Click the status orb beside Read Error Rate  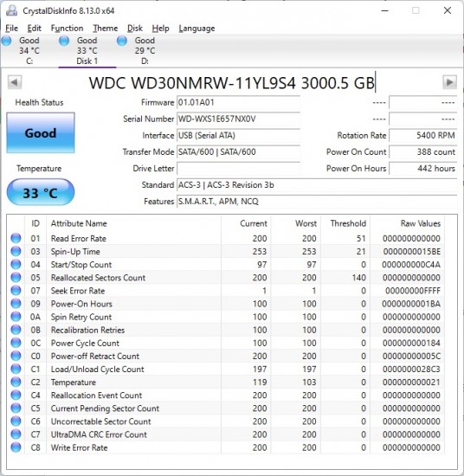[16, 238]
